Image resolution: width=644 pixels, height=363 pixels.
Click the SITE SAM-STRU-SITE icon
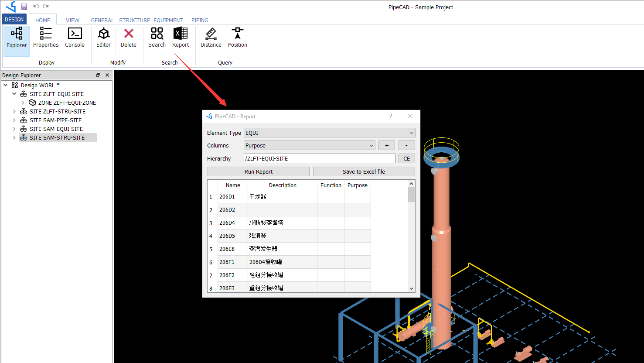pos(24,137)
